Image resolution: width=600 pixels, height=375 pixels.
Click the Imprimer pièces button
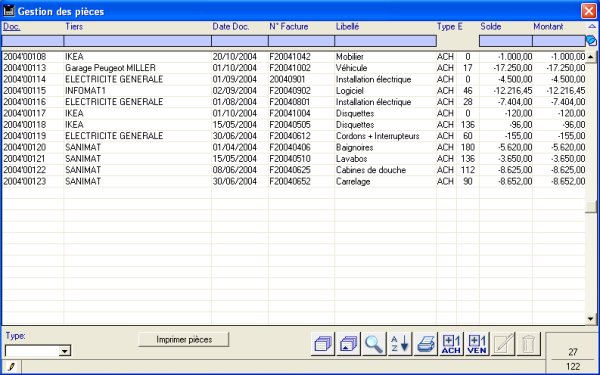click(184, 339)
